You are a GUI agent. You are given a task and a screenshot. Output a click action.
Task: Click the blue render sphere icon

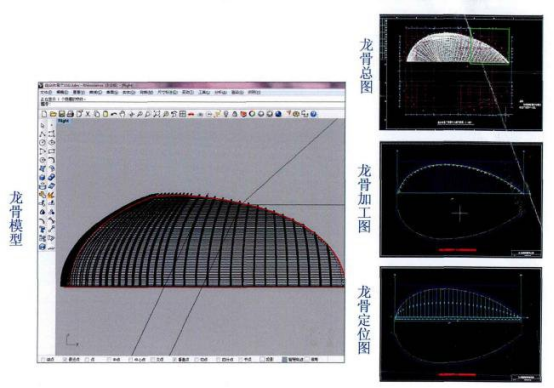278,114
